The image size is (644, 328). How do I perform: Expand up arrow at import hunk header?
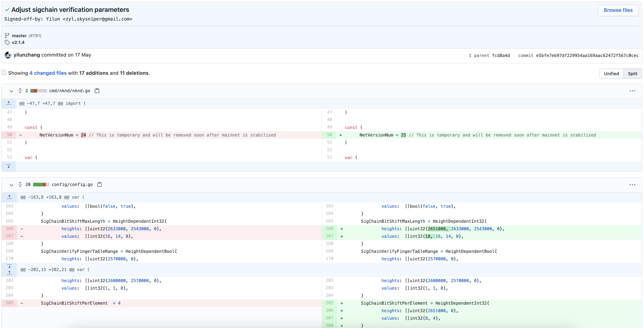[9, 103]
